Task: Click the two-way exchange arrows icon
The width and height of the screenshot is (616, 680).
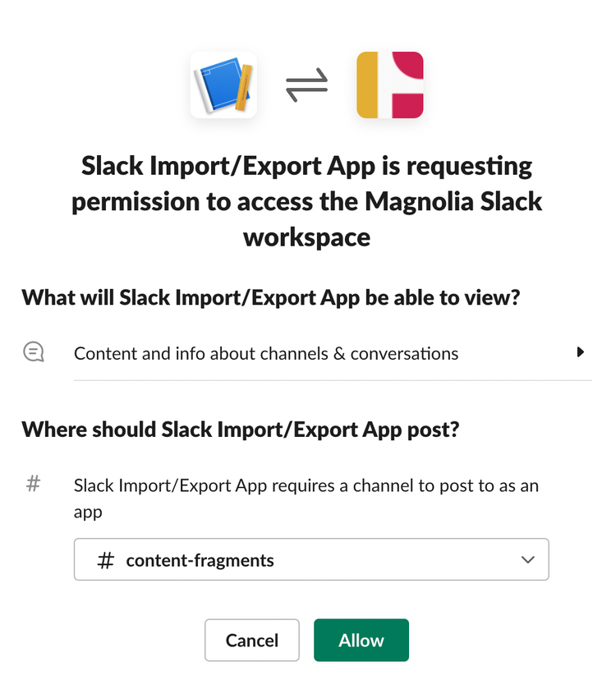Action: pos(306,85)
